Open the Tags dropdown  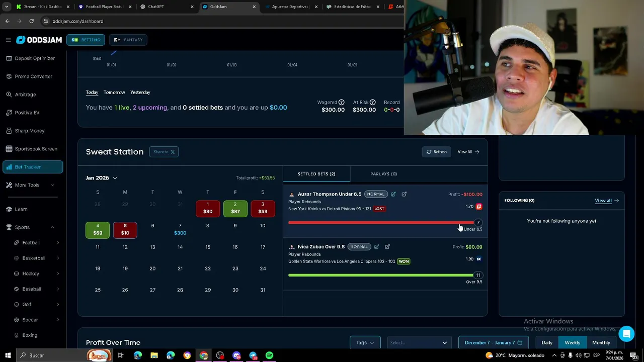tap(365, 342)
